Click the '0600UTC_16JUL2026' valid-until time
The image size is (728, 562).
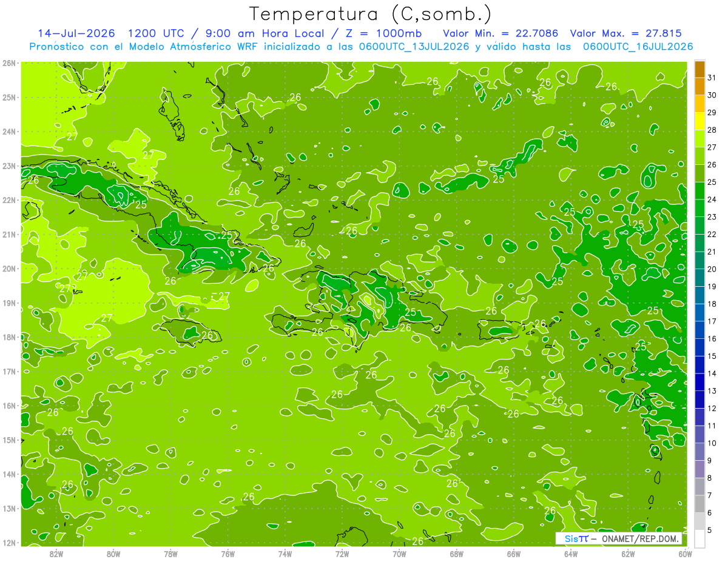tap(638, 47)
